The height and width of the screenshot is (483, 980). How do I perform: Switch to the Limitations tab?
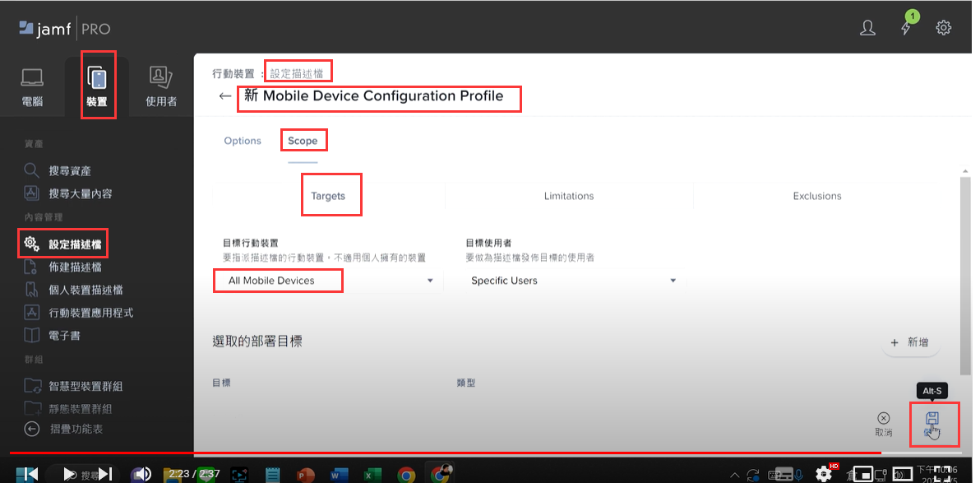(x=569, y=196)
